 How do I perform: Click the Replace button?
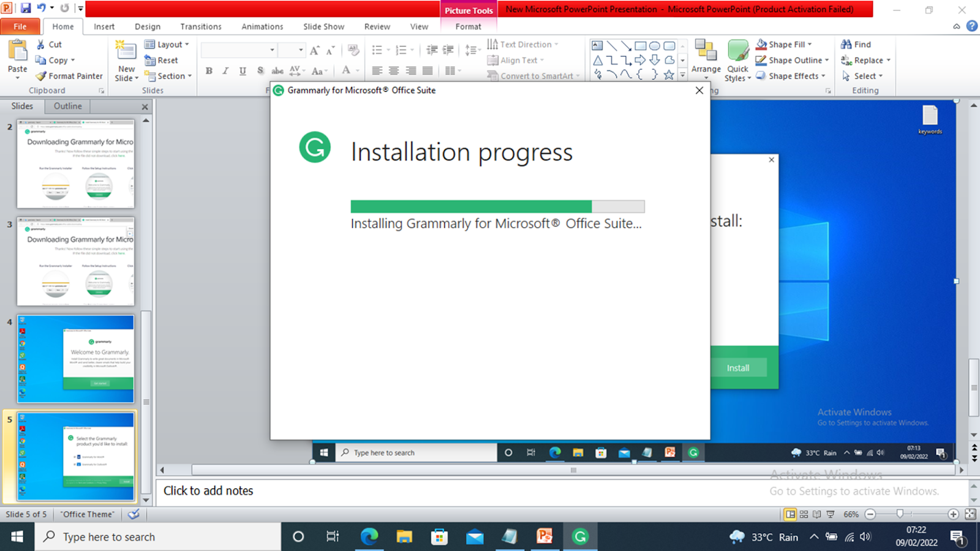(x=865, y=60)
